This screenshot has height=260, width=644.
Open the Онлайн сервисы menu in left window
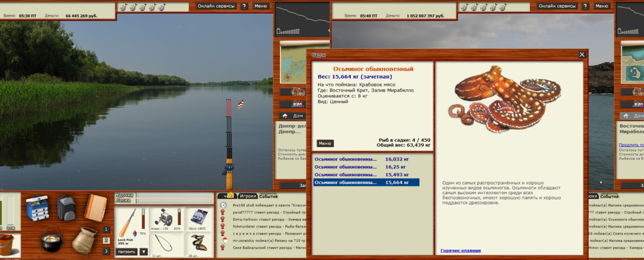point(215,6)
